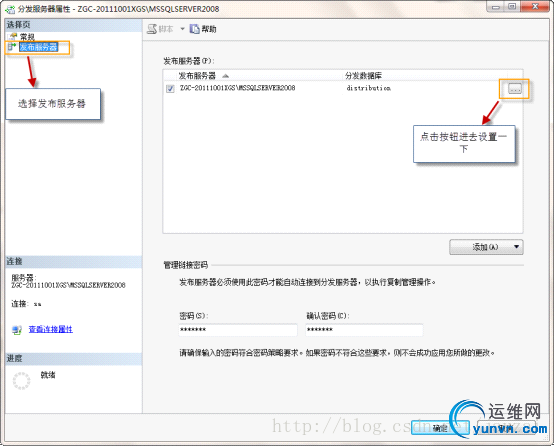Click the 添加(A) add button

click(486, 247)
